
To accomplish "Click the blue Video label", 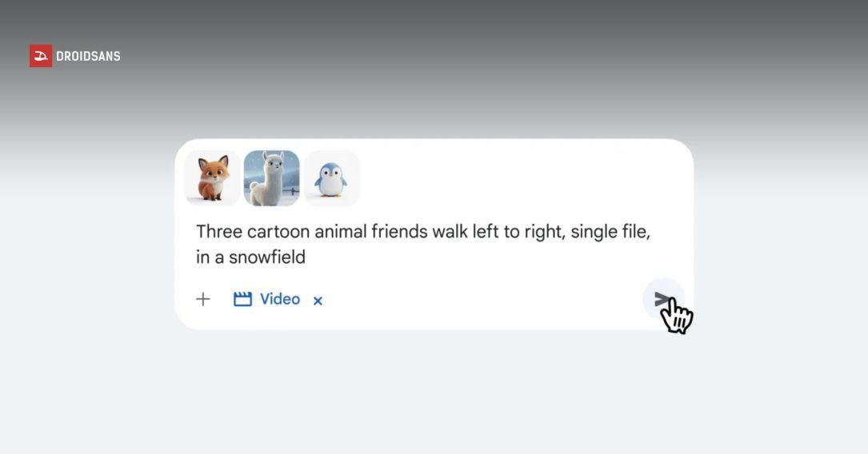I will [280, 299].
